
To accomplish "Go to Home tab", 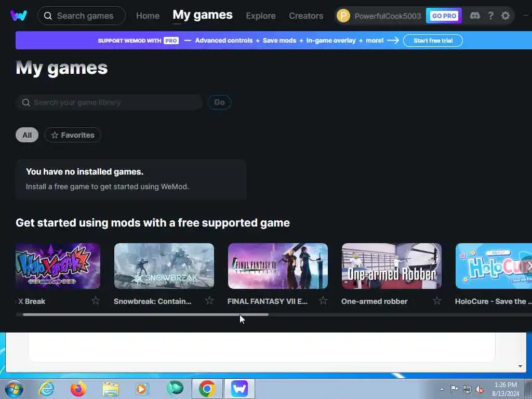I will click(148, 16).
